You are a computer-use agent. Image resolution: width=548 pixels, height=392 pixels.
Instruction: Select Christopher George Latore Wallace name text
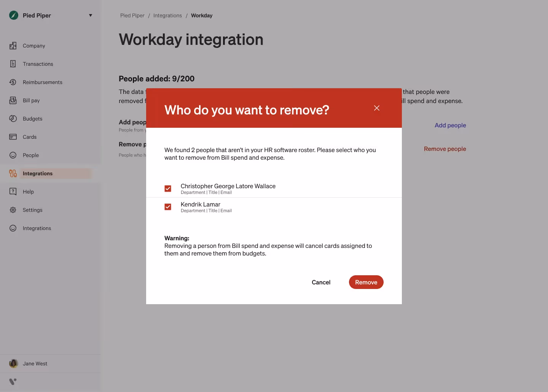click(228, 186)
